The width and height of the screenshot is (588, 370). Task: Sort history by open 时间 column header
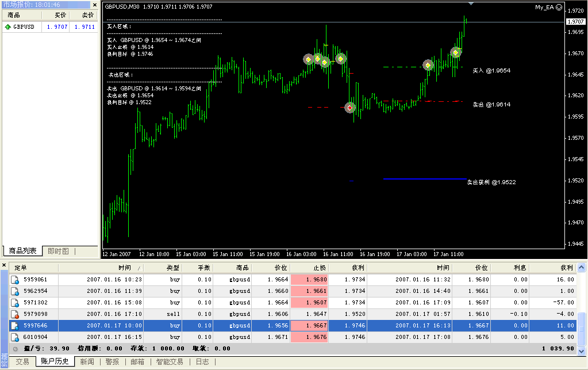point(101,268)
